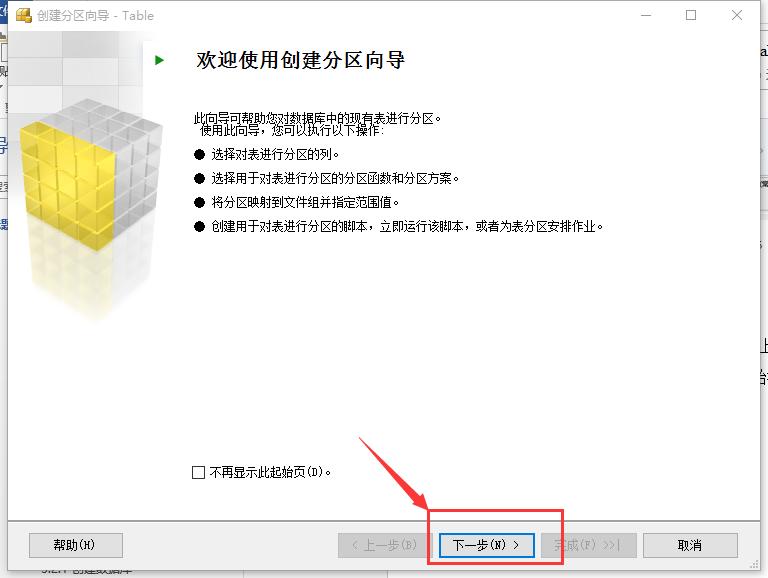768x578 pixels.
Task: Click the resize grip at the dialog corner
Action: [754, 565]
